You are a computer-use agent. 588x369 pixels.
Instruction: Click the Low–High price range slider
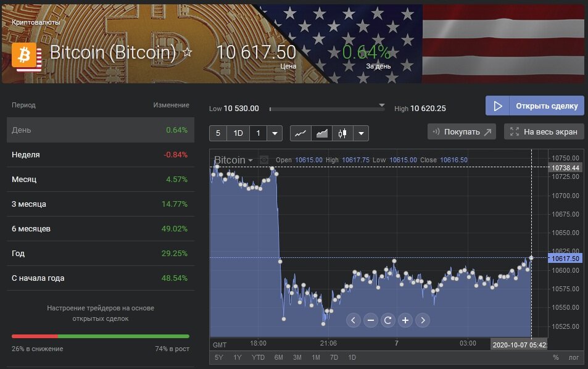pos(327,109)
